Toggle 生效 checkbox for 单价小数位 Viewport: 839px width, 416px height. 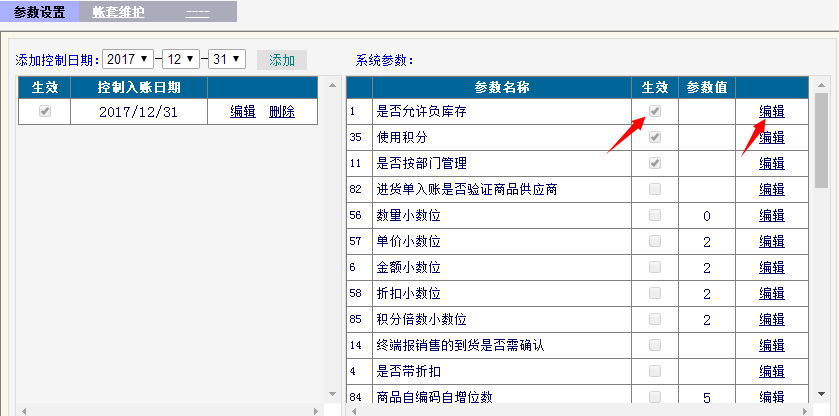654,241
